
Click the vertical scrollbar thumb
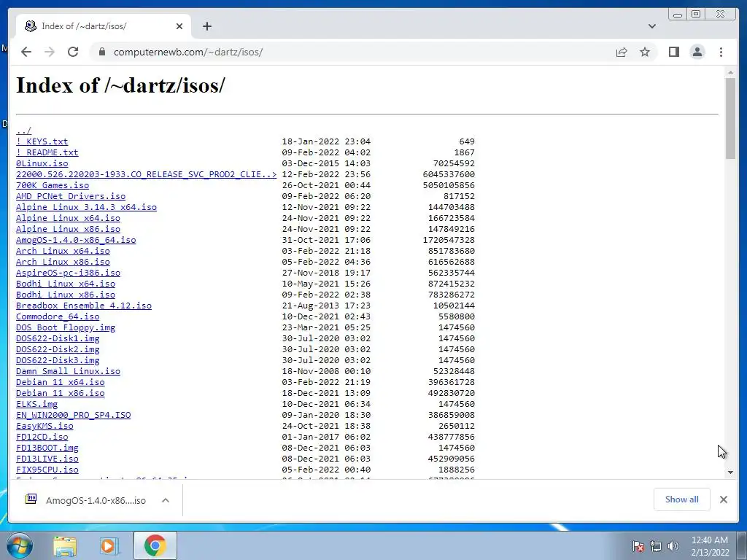(x=730, y=118)
